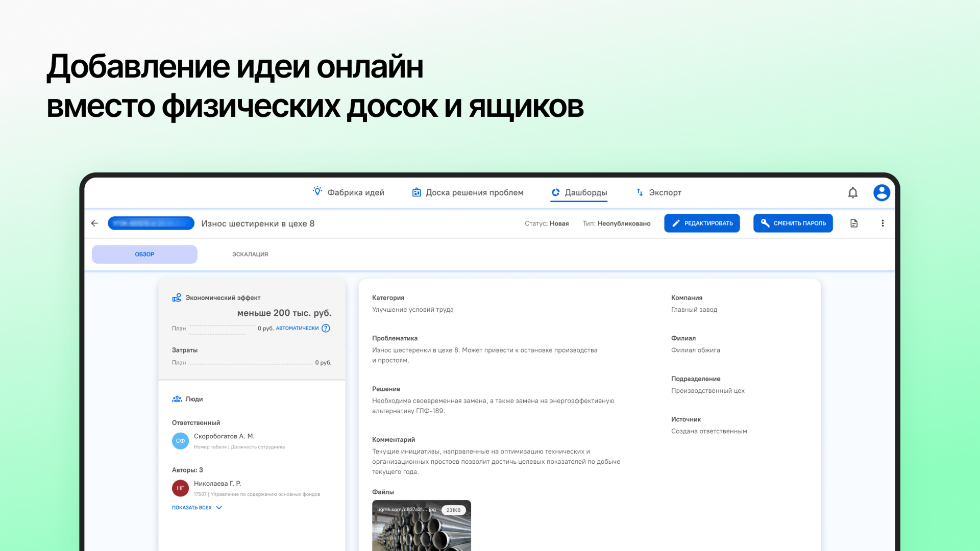Go back using the left arrow icon
The height and width of the screenshot is (551, 980).
tap(94, 223)
